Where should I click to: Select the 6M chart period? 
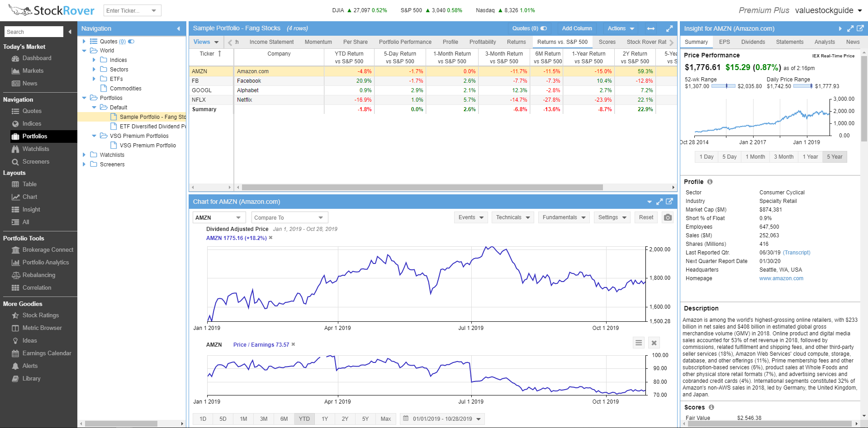[284, 419]
